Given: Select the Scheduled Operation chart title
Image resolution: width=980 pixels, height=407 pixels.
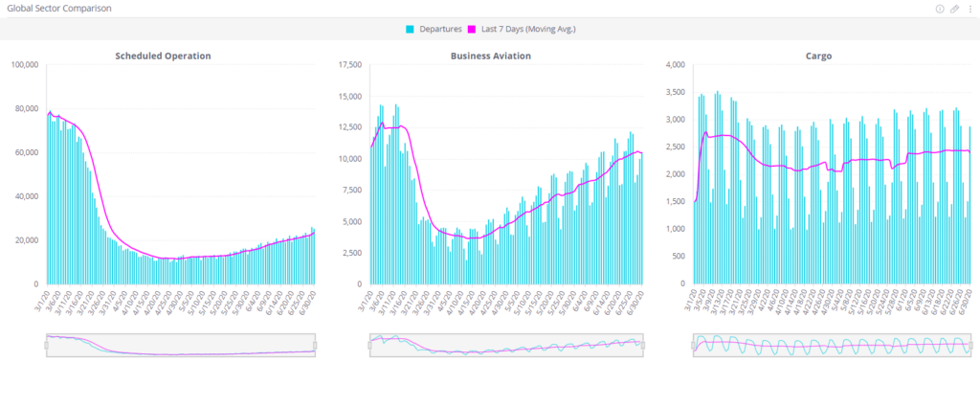Looking at the screenshot, I should 163,56.
